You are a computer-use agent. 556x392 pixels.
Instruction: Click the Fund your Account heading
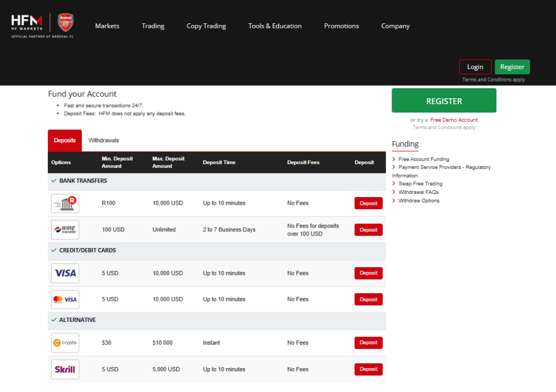click(x=83, y=94)
